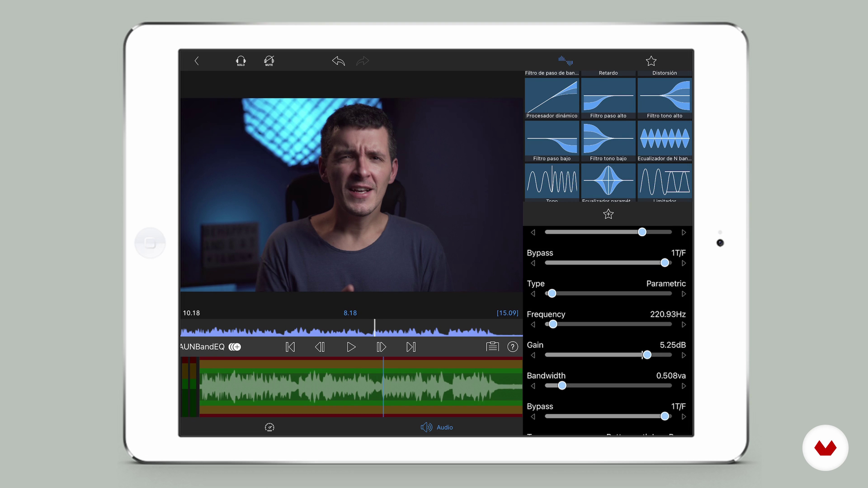Viewport: 868px width, 488px height.
Task: Toggle the AUNBandEQ add-effect switch
Action: pos(235,347)
